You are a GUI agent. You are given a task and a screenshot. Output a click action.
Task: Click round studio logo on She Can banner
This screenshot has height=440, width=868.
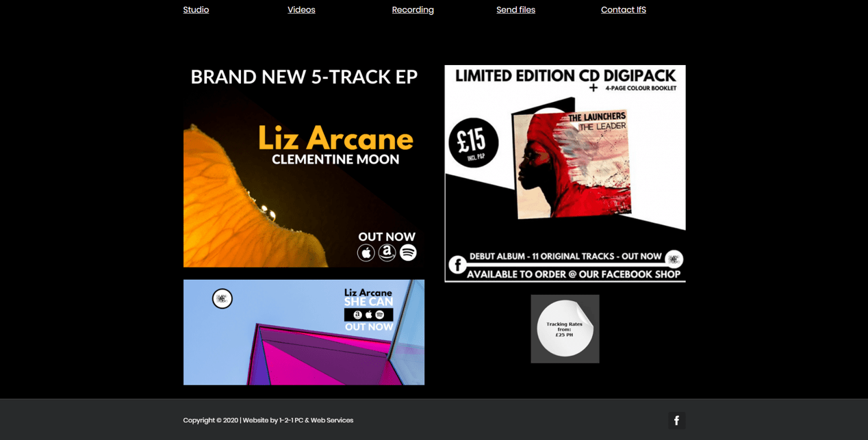[222, 299]
